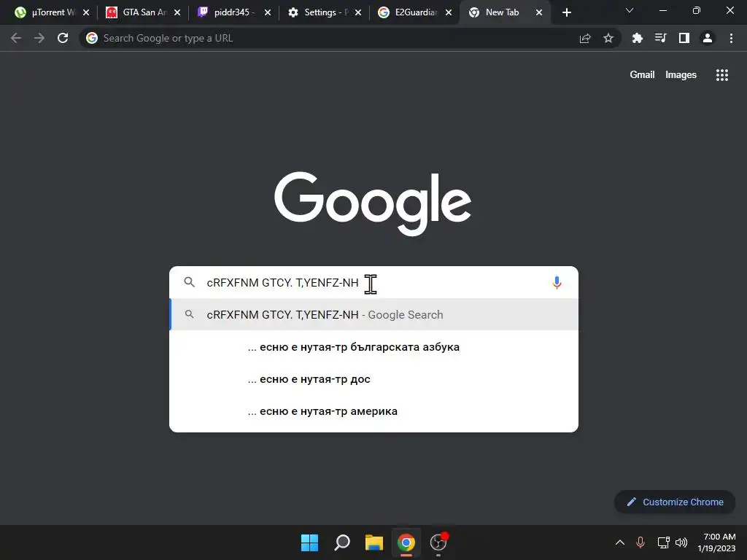
Task: Click the microphone tray icon
Action: click(x=640, y=542)
